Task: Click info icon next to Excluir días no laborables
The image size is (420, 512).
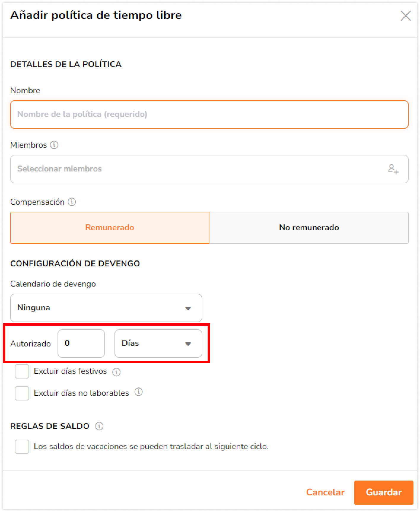Action: [139, 392]
